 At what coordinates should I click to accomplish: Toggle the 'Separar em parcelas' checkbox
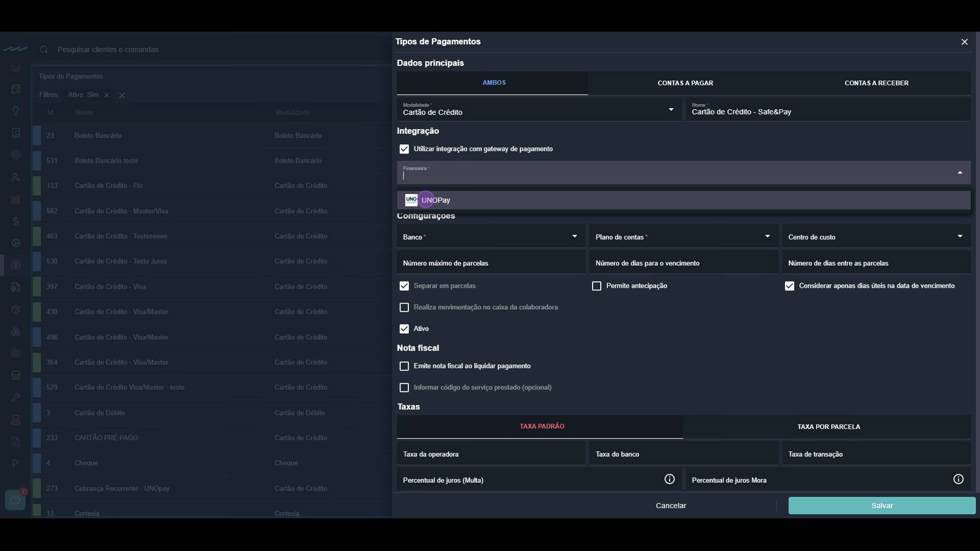[404, 286]
